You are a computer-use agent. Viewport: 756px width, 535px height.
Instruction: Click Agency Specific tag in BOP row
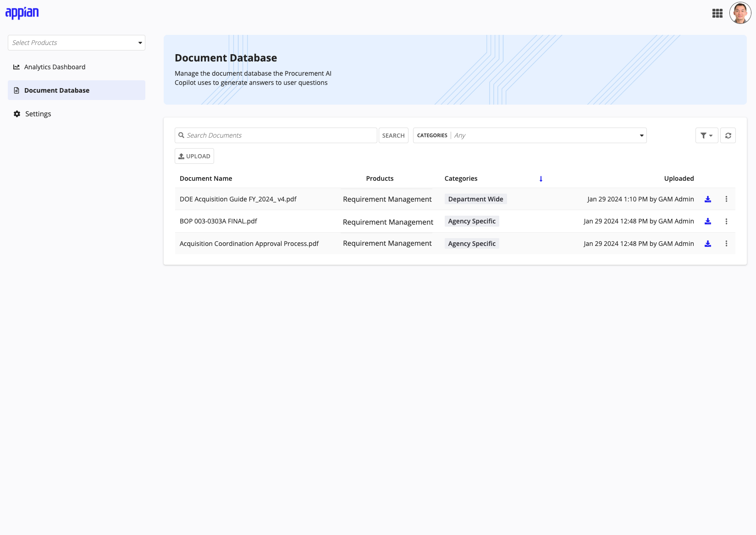pyautogui.click(x=472, y=221)
